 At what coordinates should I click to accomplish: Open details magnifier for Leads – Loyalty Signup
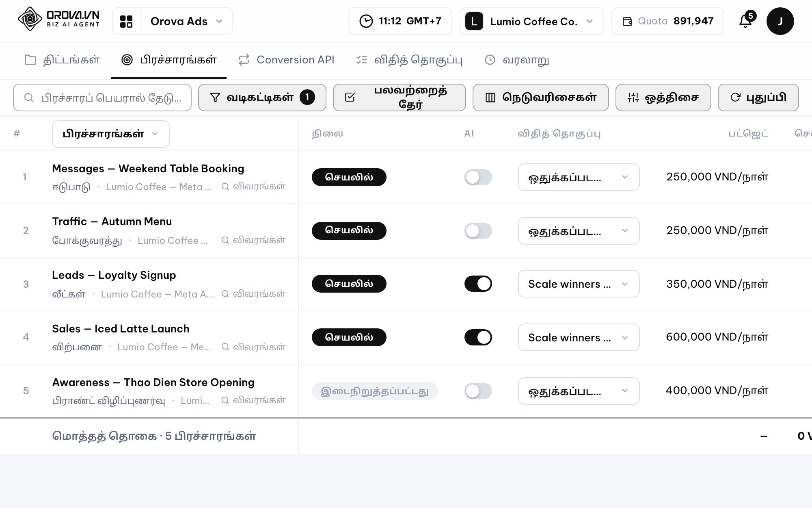coord(225,294)
